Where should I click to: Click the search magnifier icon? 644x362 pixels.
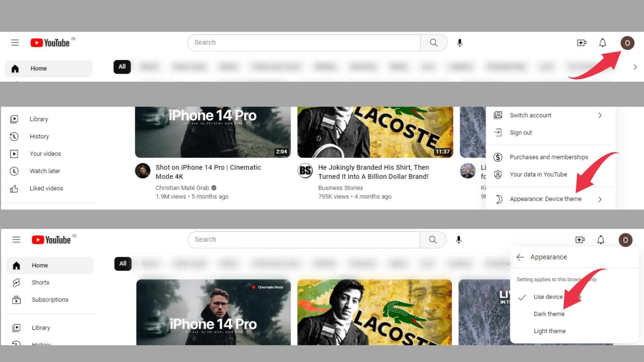[x=434, y=42]
